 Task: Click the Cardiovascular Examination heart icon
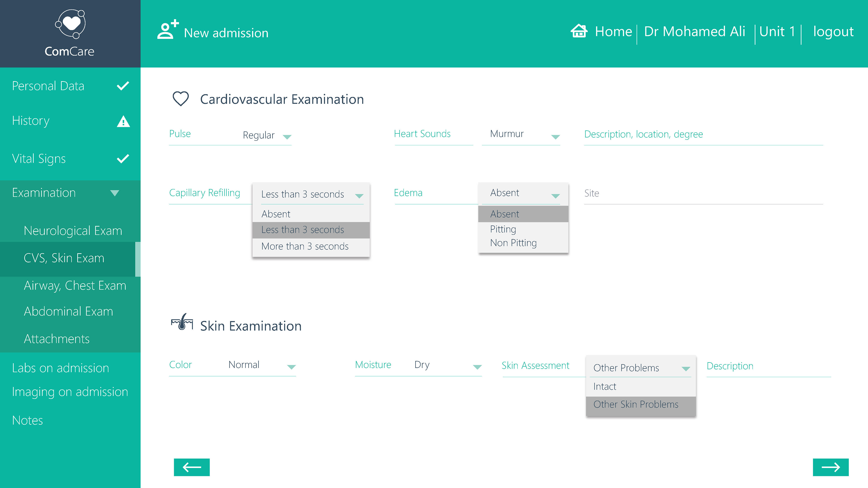coord(181,99)
